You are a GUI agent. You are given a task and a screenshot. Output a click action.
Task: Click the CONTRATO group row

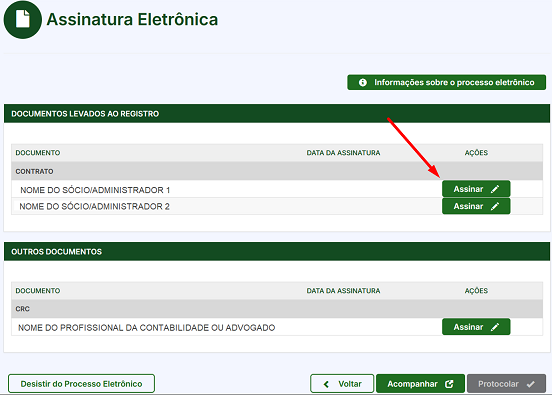click(277, 171)
